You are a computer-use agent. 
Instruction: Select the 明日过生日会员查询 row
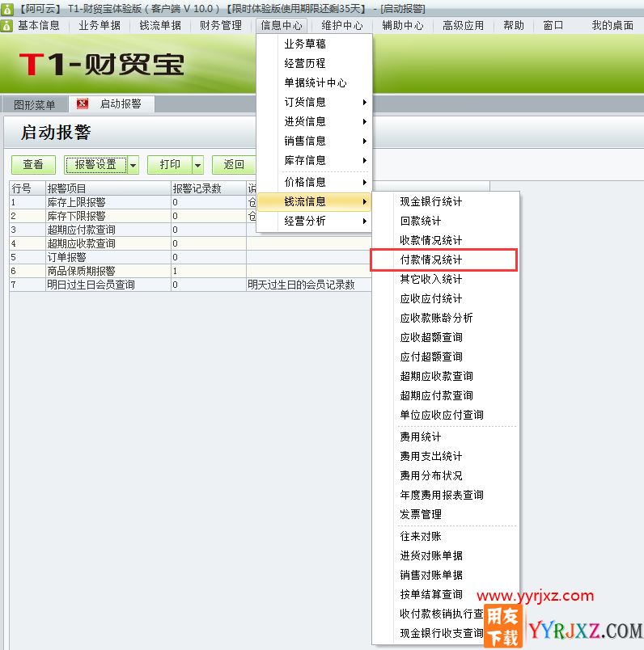point(190,285)
